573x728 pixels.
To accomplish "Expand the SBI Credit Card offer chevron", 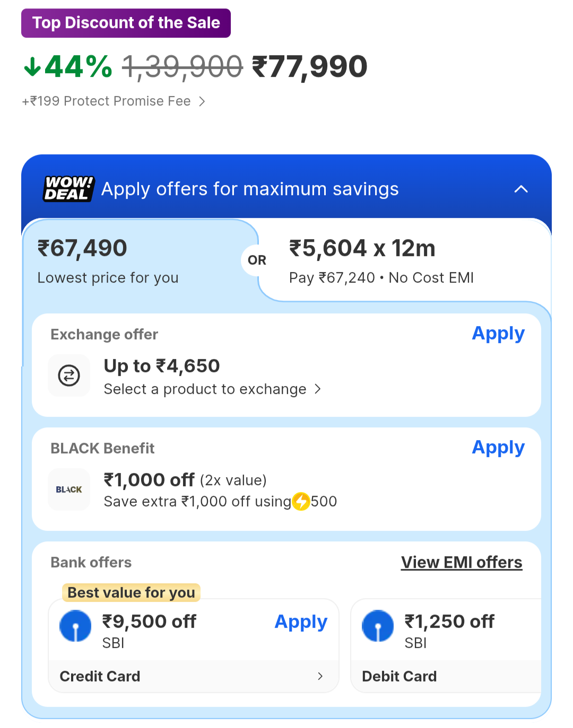I will pos(320,676).
